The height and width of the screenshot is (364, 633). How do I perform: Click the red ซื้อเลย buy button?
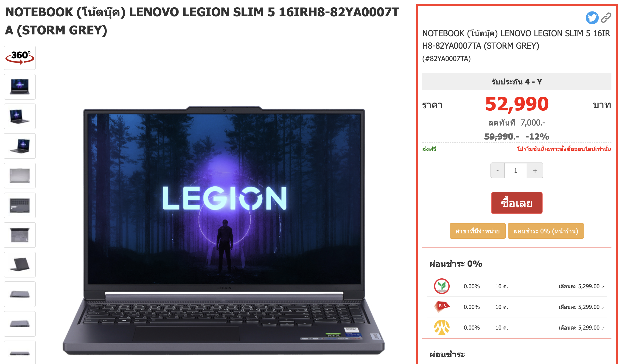[x=516, y=203]
